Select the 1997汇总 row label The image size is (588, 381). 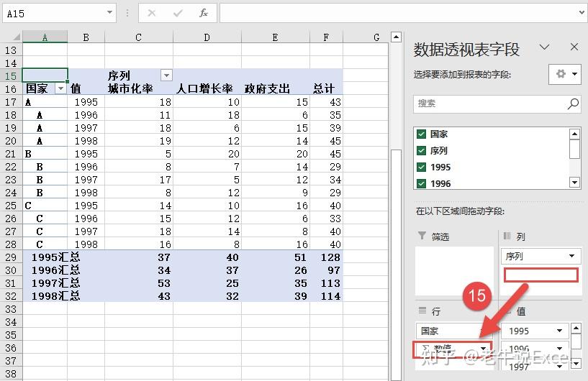point(55,283)
